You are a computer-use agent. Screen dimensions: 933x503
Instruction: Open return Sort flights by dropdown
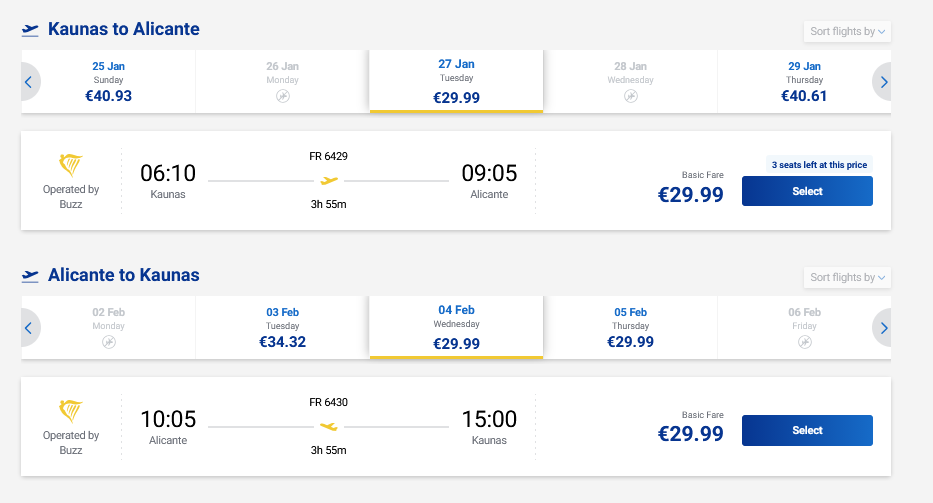[x=847, y=277]
